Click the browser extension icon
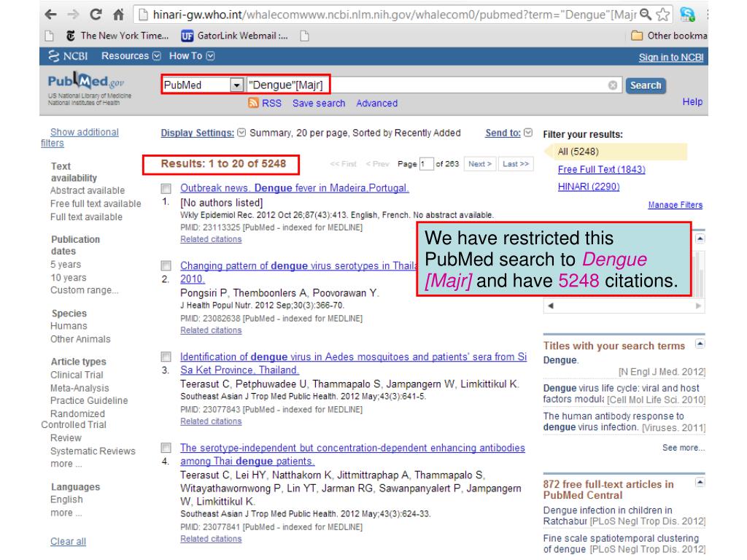Viewport: 747px width, 560px height. coord(687,15)
